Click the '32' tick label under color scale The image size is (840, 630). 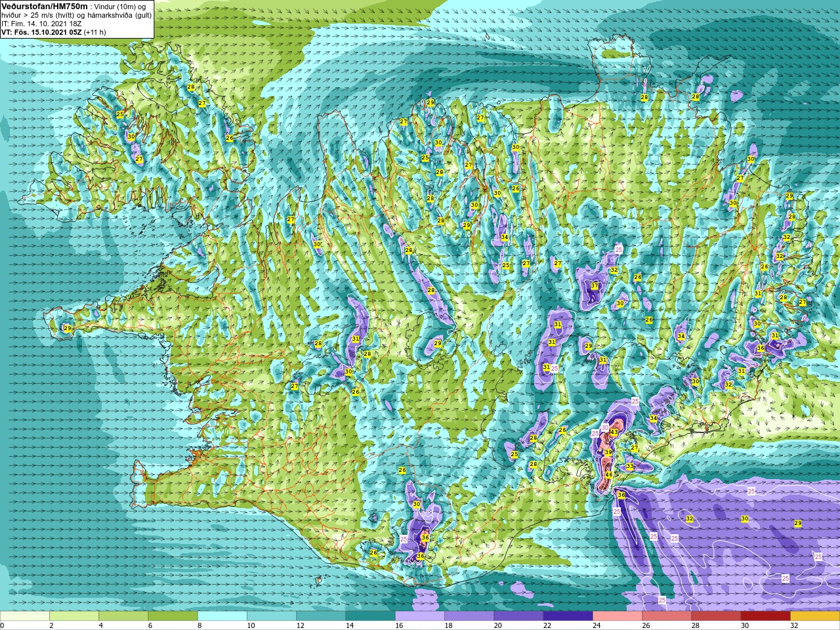coord(794,625)
